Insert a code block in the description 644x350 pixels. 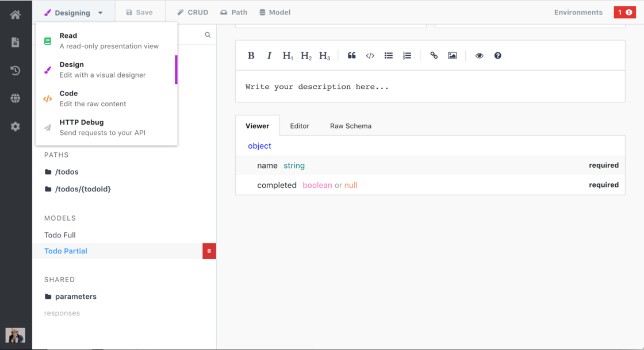point(370,55)
